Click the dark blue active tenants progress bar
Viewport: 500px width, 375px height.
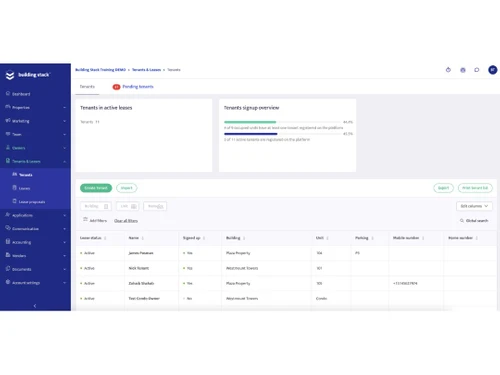[x=251, y=134]
